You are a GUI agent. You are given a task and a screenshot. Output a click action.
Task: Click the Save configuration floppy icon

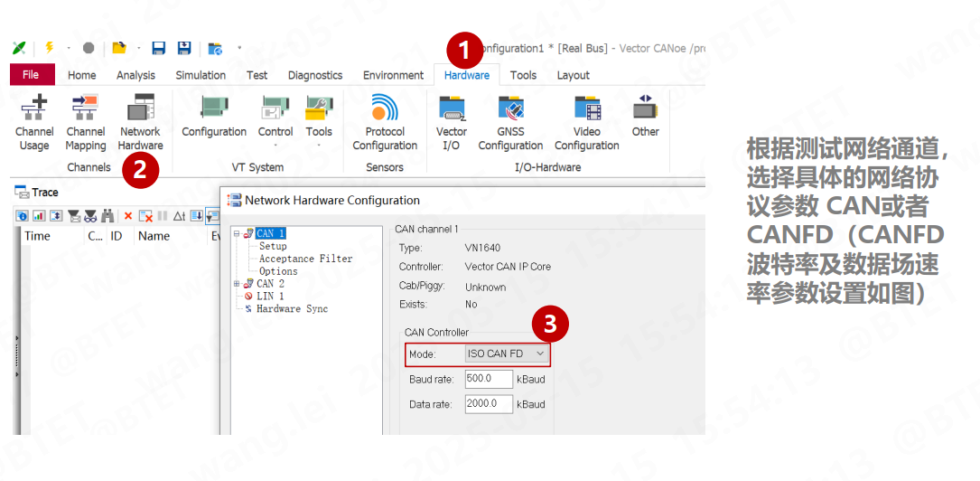pyautogui.click(x=159, y=48)
